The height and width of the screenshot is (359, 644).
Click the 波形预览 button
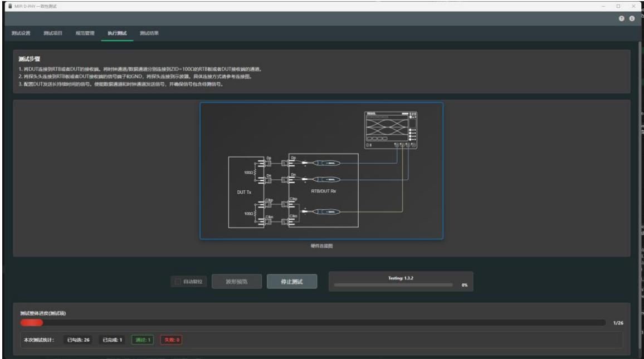pyautogui.click(x=237, y=282)
